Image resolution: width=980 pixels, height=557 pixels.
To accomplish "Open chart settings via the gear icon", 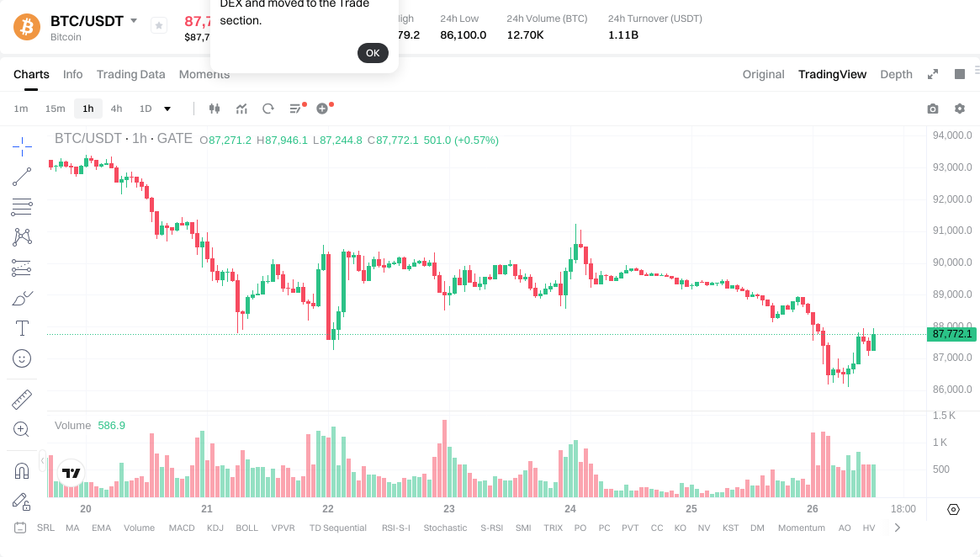I will click(959, 109).
